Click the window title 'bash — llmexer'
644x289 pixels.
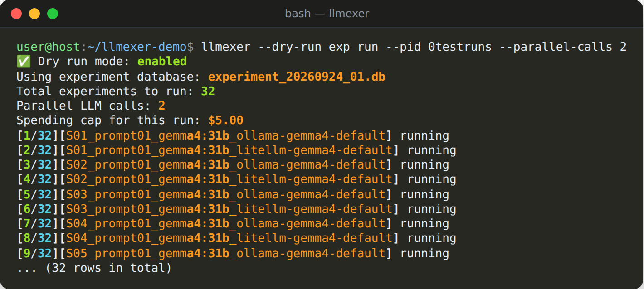(327, 14)
